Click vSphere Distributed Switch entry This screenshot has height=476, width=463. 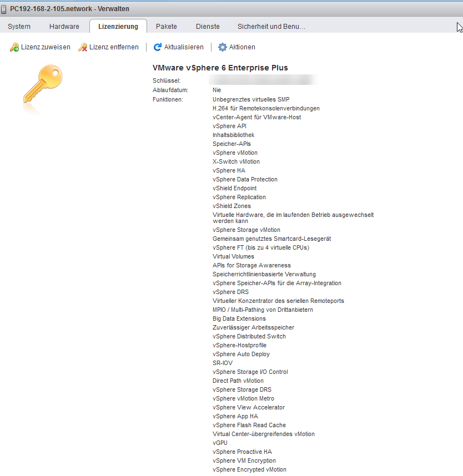coord(249,336)
